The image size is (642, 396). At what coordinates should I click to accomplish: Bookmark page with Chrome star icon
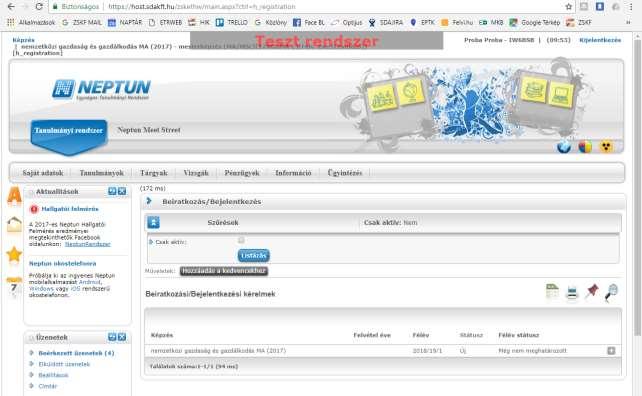[568, 7]
